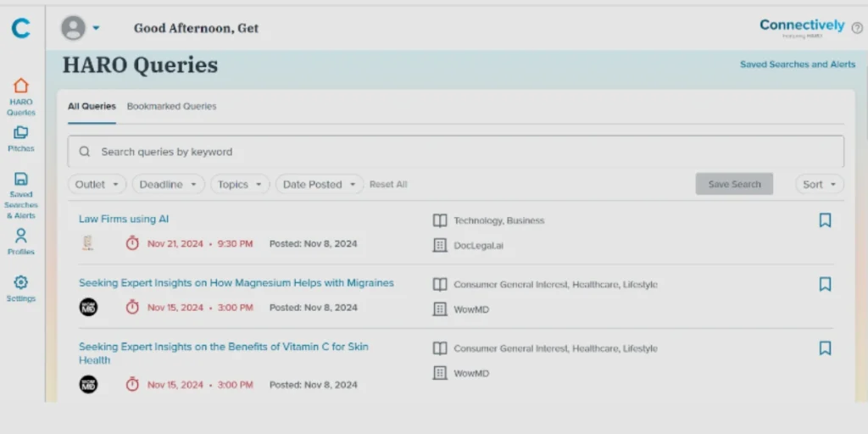Switch to the Bookmarked Queries tab

(171, 106)
